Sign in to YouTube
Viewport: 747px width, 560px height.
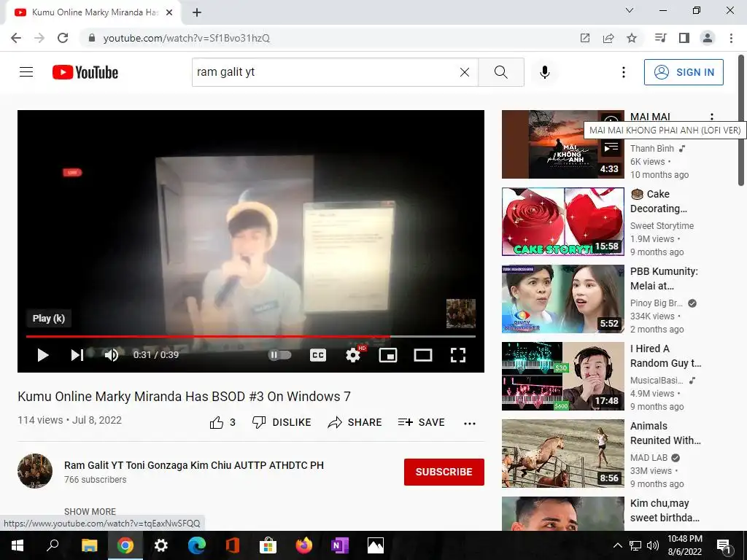click(x=684, y=72)
